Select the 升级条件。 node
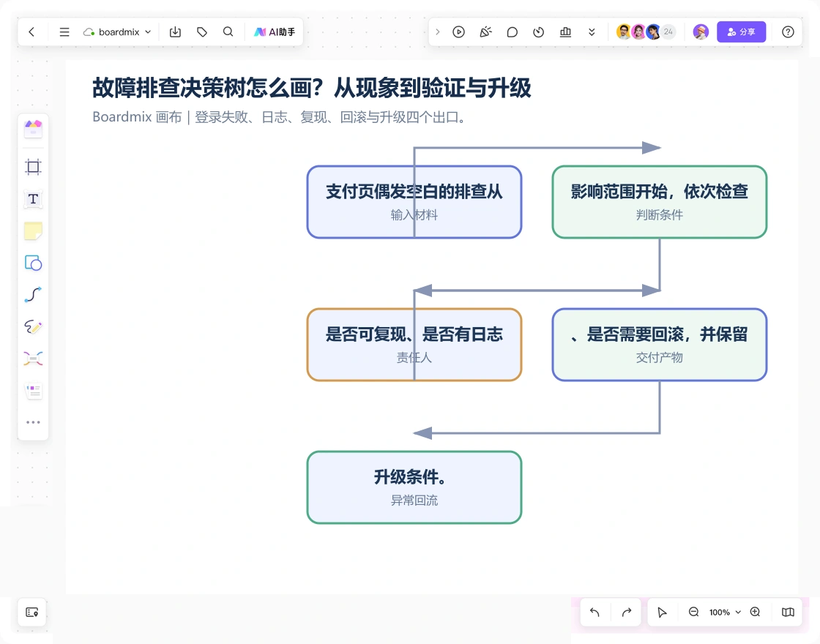Screen dimensions: 820x644 (414, 487)
